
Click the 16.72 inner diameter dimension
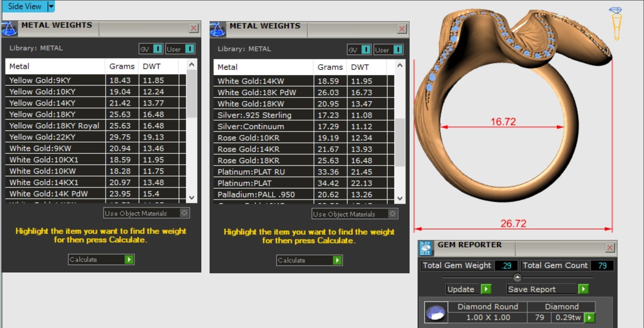pyautogui.click(x=503, y=122)
